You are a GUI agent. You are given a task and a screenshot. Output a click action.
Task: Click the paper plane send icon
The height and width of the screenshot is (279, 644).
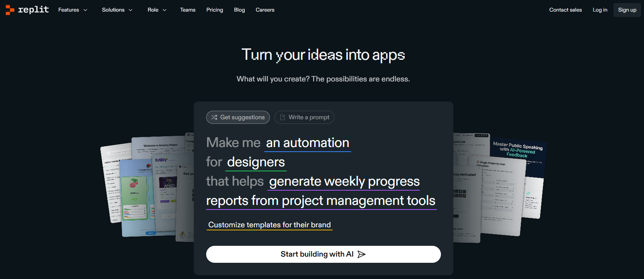point(361,254)
